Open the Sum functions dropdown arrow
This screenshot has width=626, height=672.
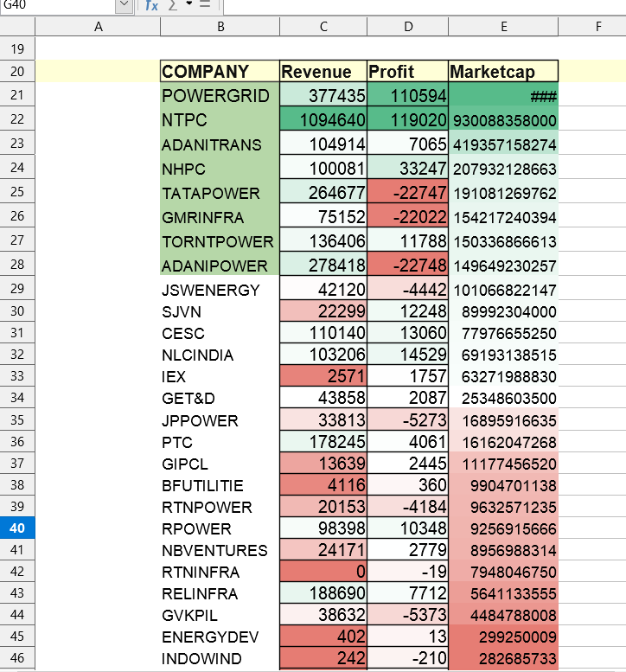189,4
